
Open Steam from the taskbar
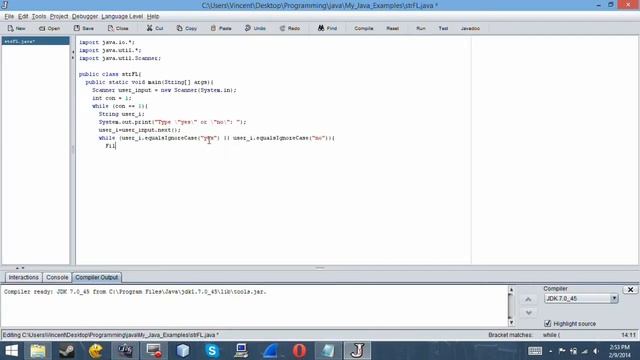pyautogui.click(x=67, y=351)
